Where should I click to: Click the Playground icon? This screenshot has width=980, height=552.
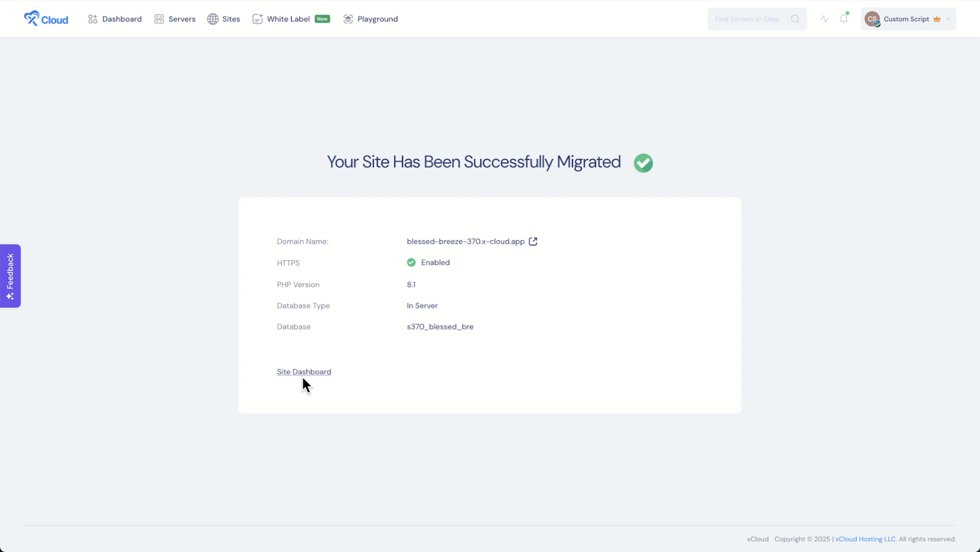point(348,18)
